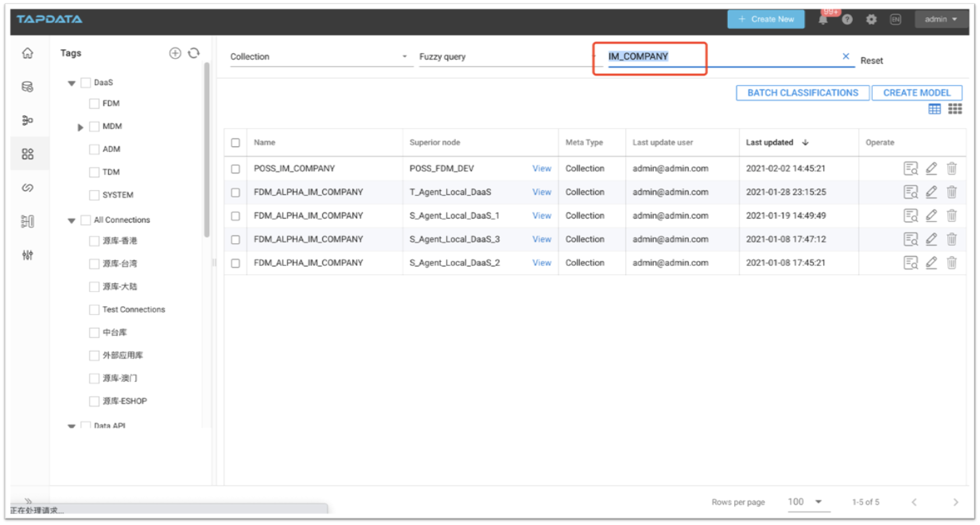Go to next page arrow
Image resolution: width=980 pixels, height=525 pixels.
956,502
